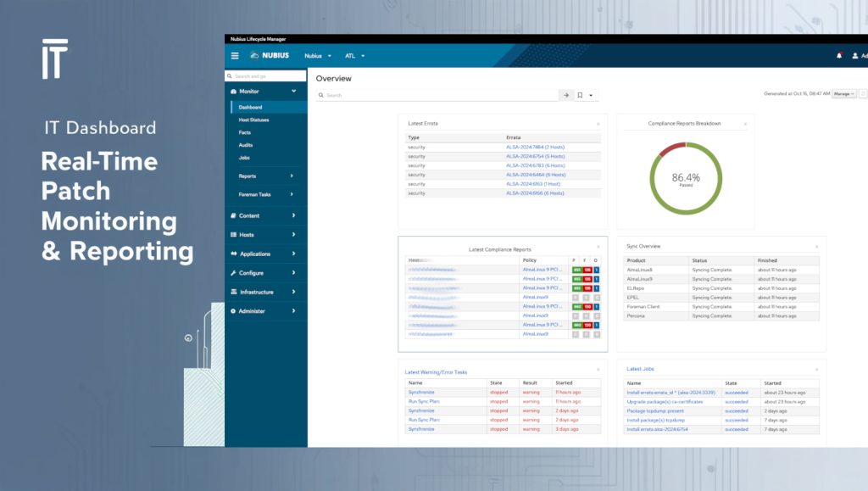Close the Latest Errata widget
Screen dimensions: 868x491
click(x=598, y=124)
